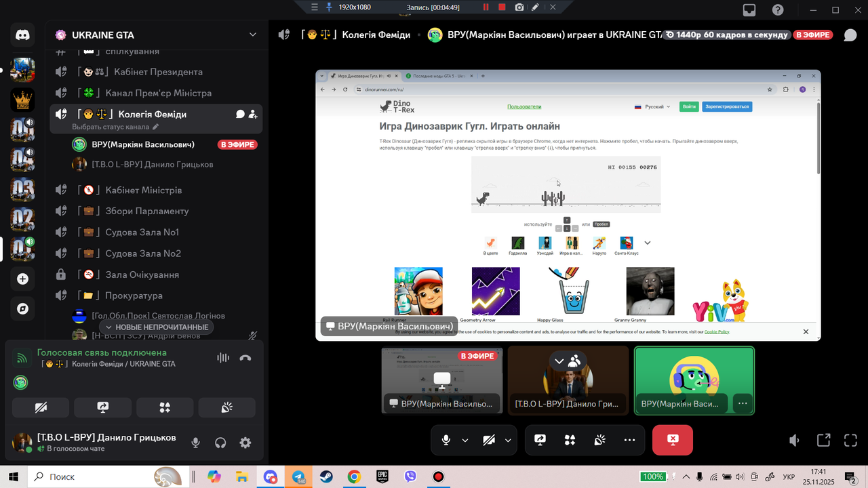Switch keyboard language УКР
Viewport: 868px width, 488px height.
pyautogui.click(x=789, y=476)
